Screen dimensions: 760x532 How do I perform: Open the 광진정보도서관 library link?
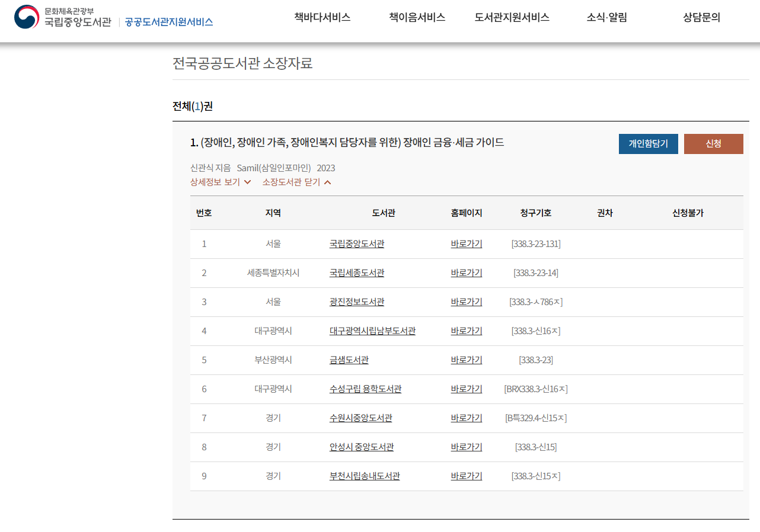357,302
